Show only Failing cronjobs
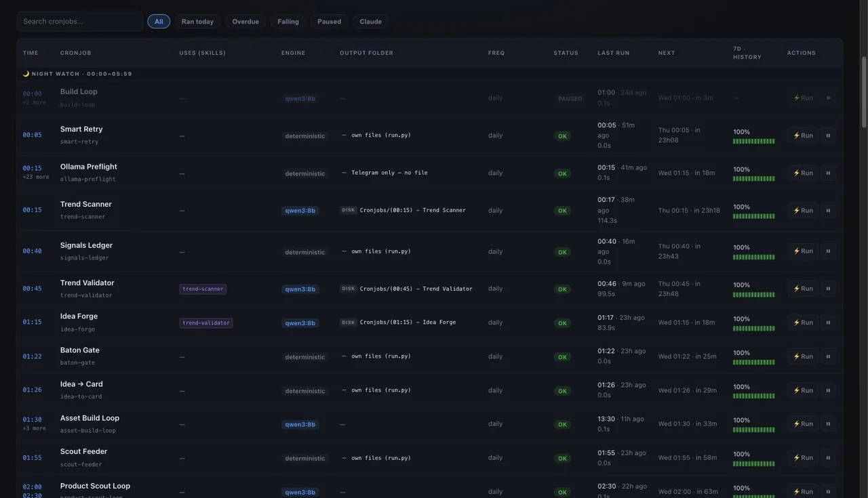Image resolution: width=868 pixels, height=498 pixels. pyautogui.click(x=288, y=22)
